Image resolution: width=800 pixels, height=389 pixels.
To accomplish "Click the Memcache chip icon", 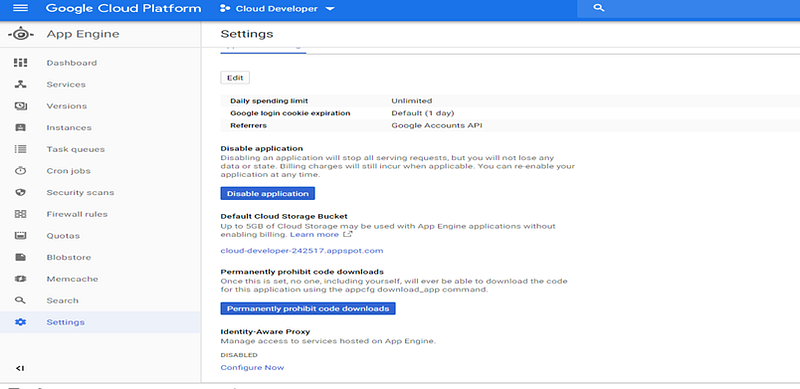I will click(20, 279).
